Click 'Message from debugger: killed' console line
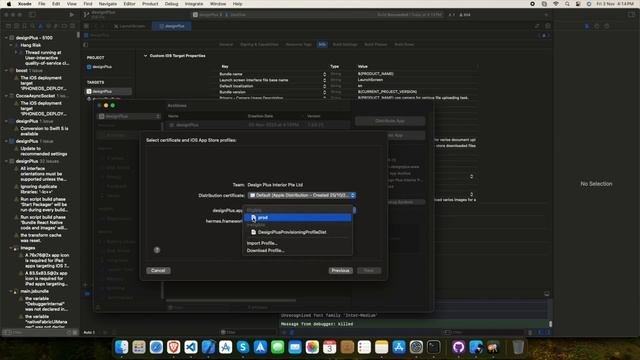The image size is (640, 360). [x=317, y=324]
